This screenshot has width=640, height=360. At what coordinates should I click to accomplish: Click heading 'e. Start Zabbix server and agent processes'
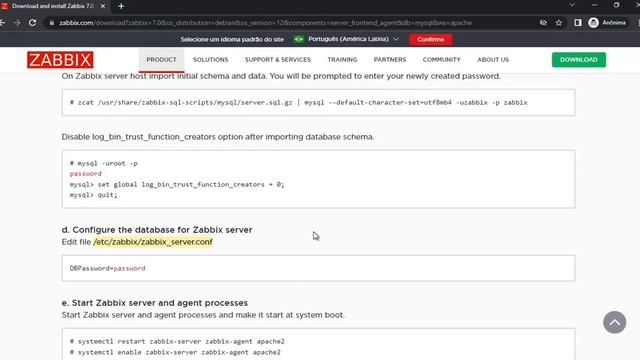(155, 303)
